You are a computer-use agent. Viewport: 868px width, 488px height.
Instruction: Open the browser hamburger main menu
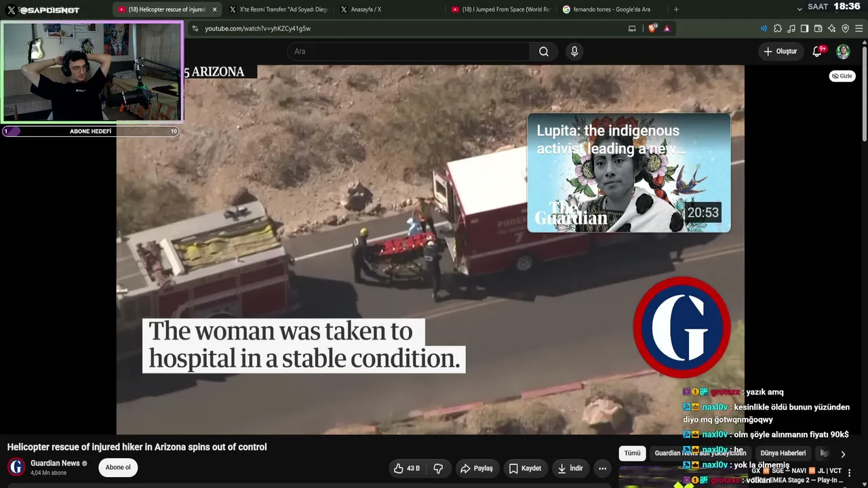pos(859,28)
